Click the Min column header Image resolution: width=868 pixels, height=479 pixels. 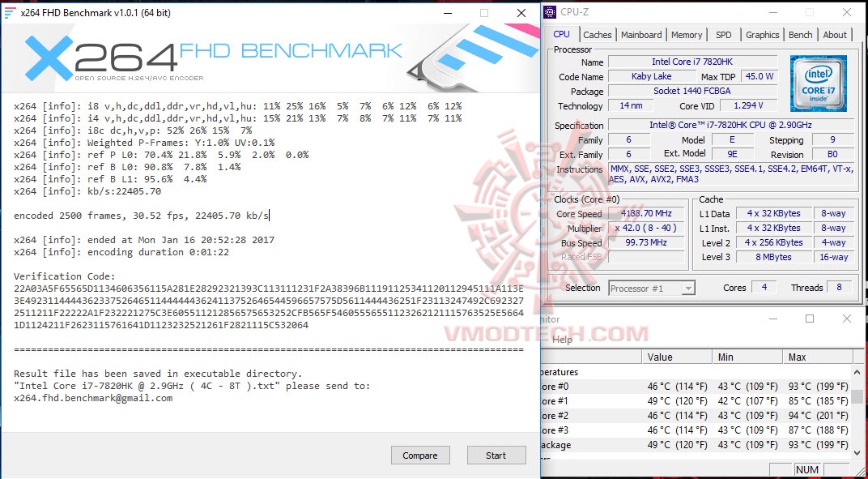[x=747, y=357]
